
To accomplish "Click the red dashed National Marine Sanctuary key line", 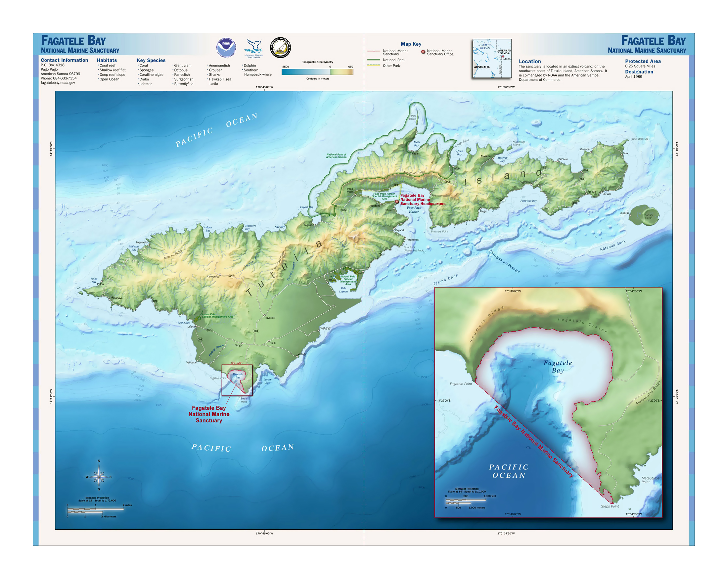I will point(374,51).
